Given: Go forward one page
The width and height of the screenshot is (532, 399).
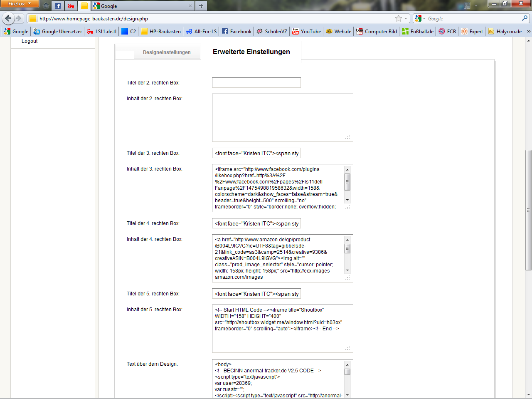Looking at the screenshot, I should click(x=19, y=18).
